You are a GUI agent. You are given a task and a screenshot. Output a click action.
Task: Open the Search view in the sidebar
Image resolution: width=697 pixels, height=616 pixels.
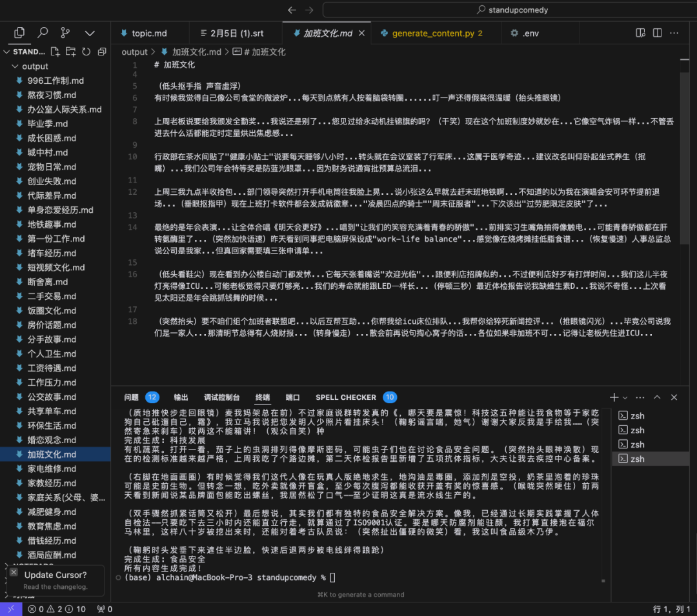(43, 32)
